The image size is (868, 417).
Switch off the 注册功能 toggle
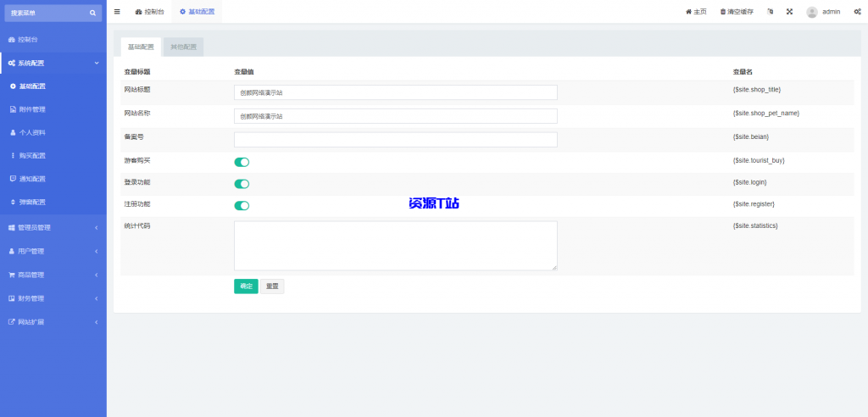click(x=242, y=205)
